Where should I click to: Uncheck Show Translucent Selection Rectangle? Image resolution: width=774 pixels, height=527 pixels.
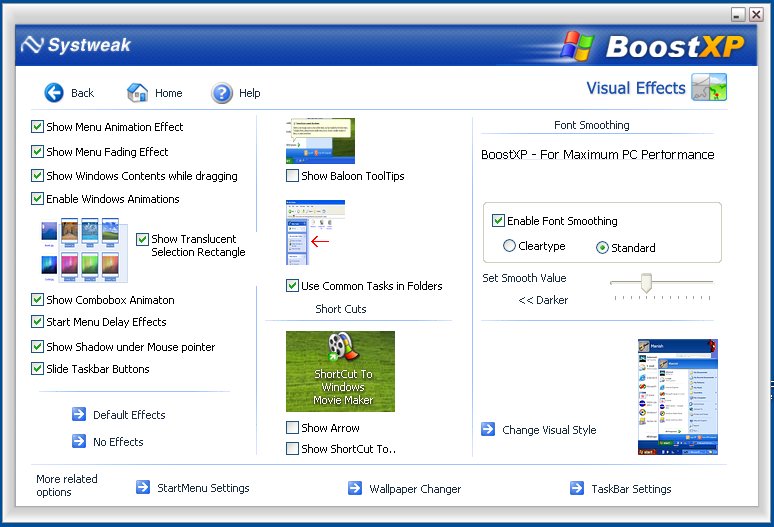pos(142,239)
